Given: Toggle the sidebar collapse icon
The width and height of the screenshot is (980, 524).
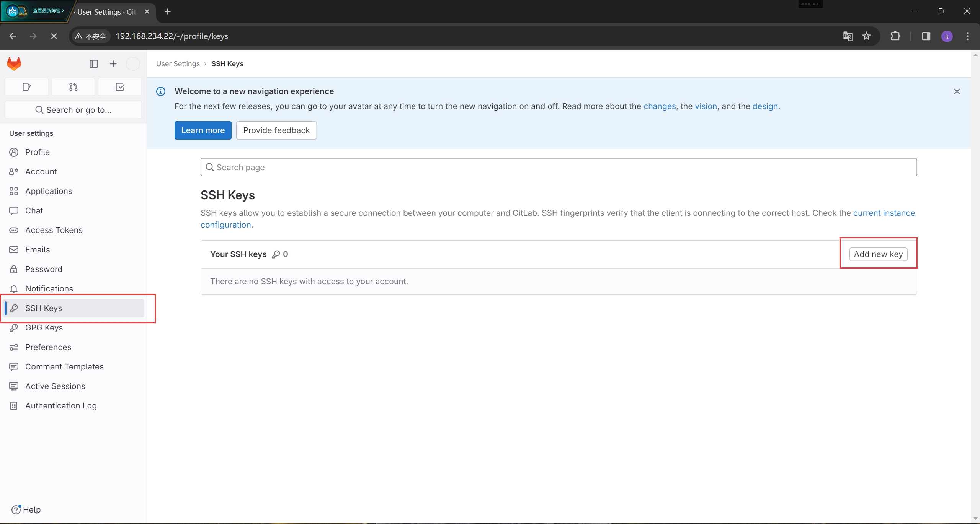Looking at the screenshot, I should [94, 64].
